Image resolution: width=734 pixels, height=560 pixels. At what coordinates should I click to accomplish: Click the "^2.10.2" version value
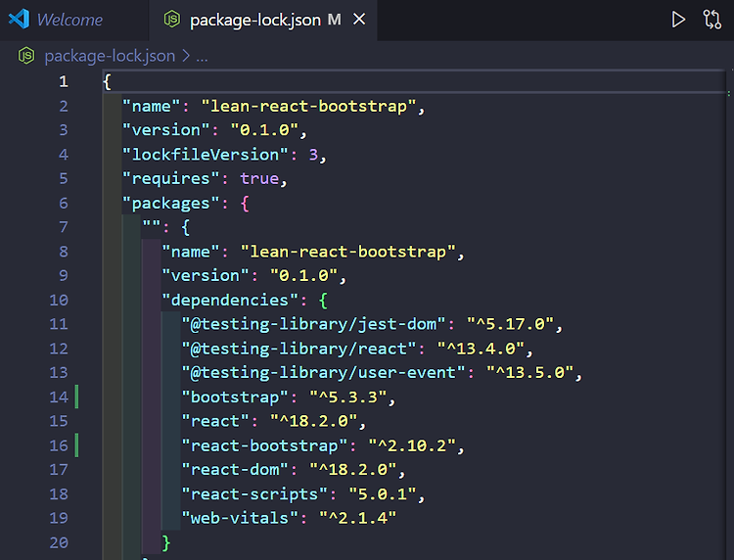point(412,445)
